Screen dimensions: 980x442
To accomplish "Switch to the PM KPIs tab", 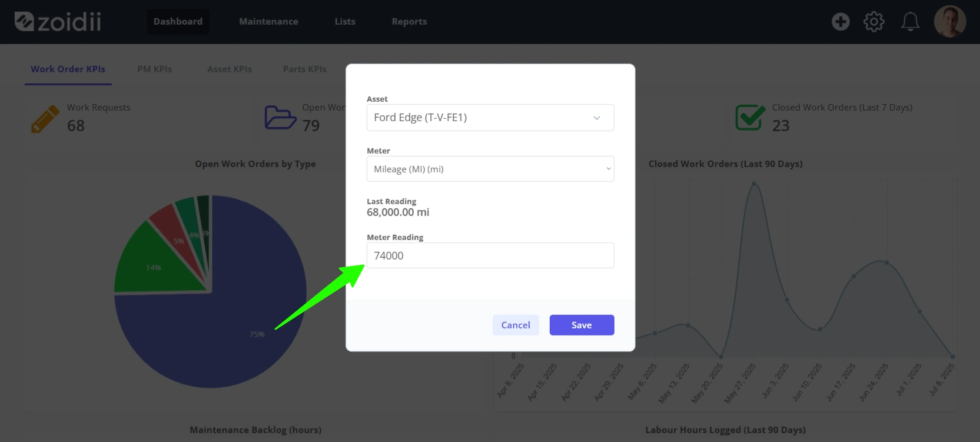I will 155,69.
